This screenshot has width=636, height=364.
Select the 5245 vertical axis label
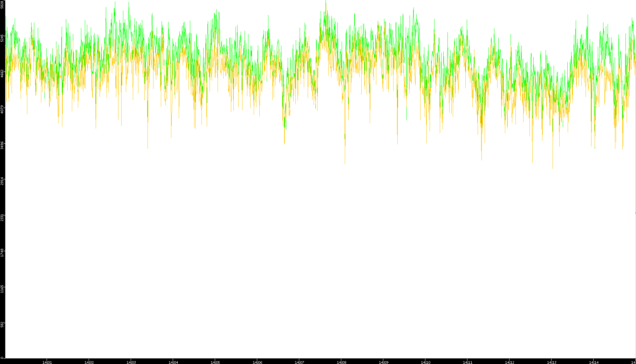2,38
